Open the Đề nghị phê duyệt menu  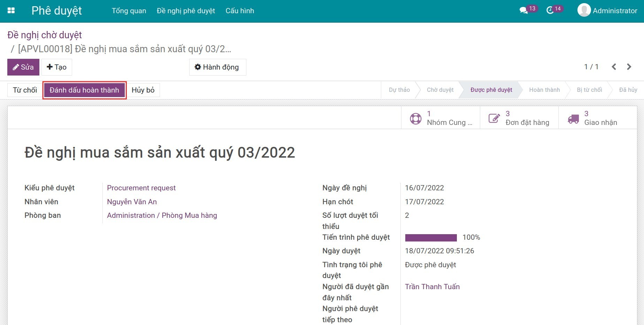tap(186, 11)
